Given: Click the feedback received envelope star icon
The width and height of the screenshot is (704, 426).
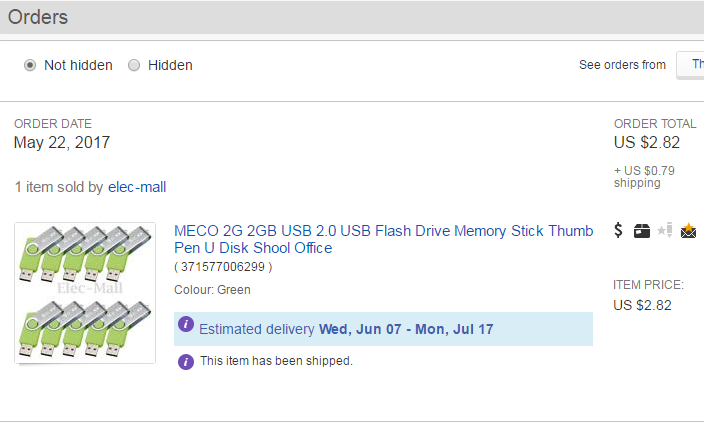Looking at the screenshot, I should click(x=688, y=231).
